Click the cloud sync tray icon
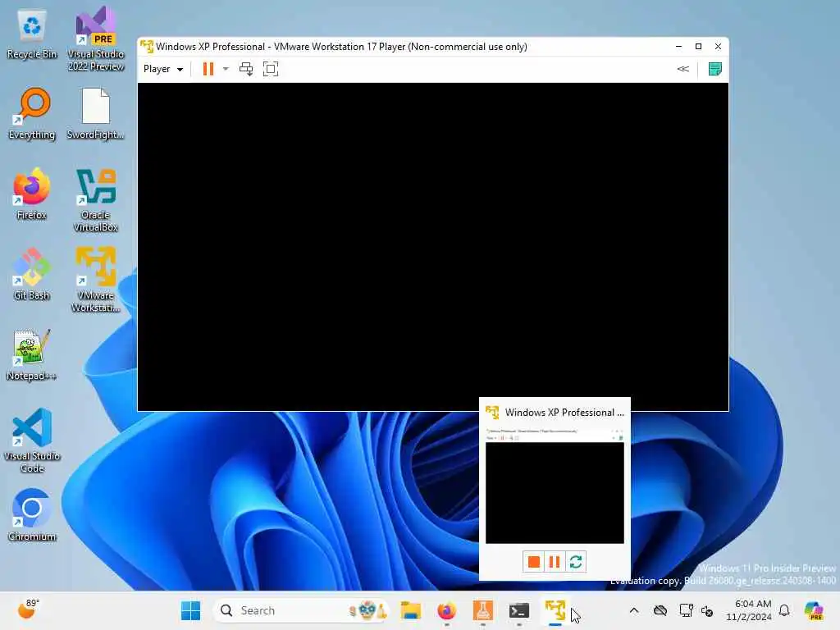The width and height of the screenshot is (840, 630). tap(660, 610)
